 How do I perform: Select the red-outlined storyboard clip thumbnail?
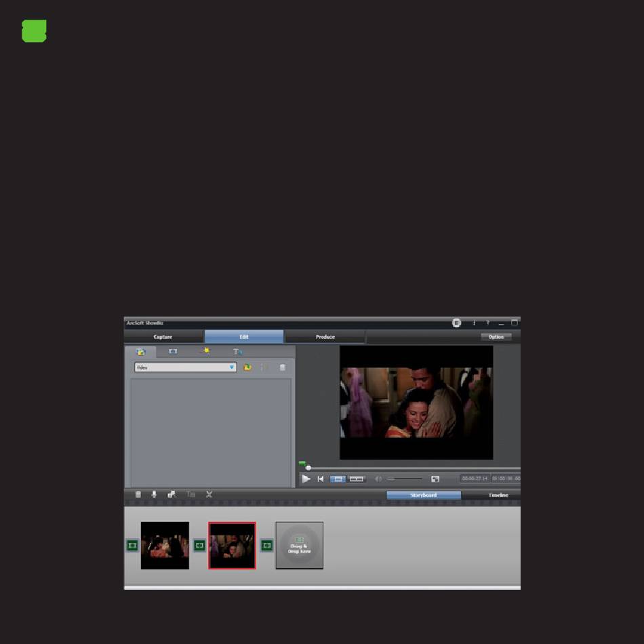232,545
